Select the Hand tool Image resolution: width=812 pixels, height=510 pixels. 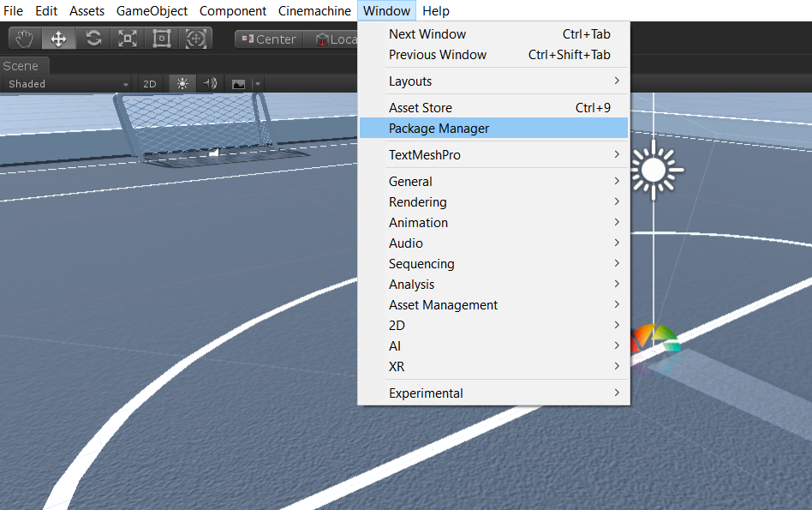(24, 39)
